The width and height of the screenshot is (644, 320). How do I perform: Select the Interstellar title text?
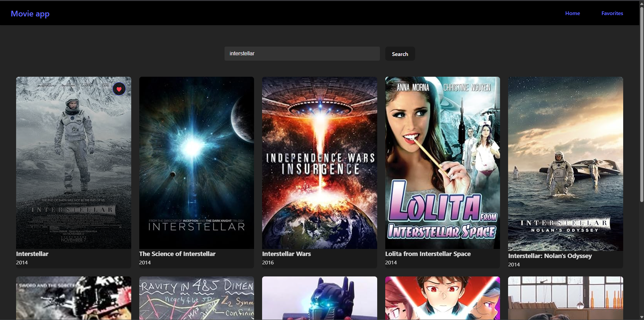coord(32,254)
